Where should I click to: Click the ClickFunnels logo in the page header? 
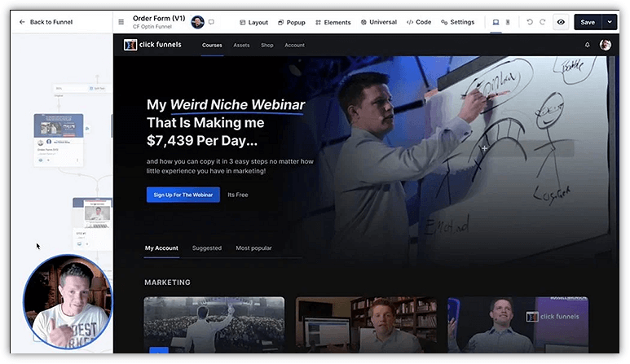152,45
